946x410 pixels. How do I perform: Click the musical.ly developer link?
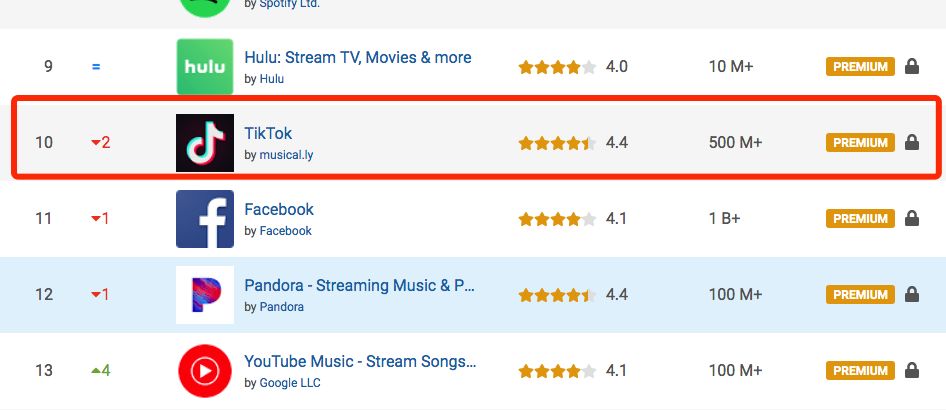click(286, 155)
